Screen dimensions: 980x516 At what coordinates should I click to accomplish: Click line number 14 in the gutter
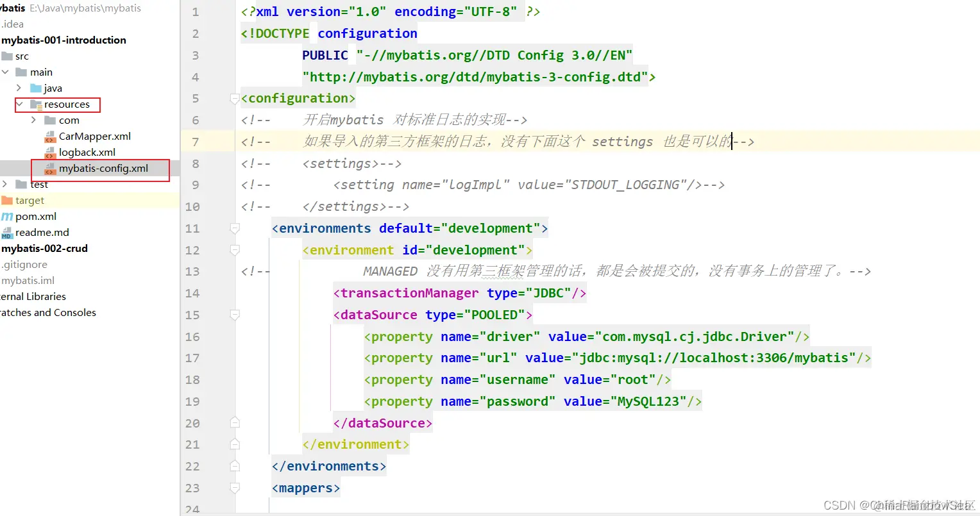pyautogui.click(x=192, y=294)
